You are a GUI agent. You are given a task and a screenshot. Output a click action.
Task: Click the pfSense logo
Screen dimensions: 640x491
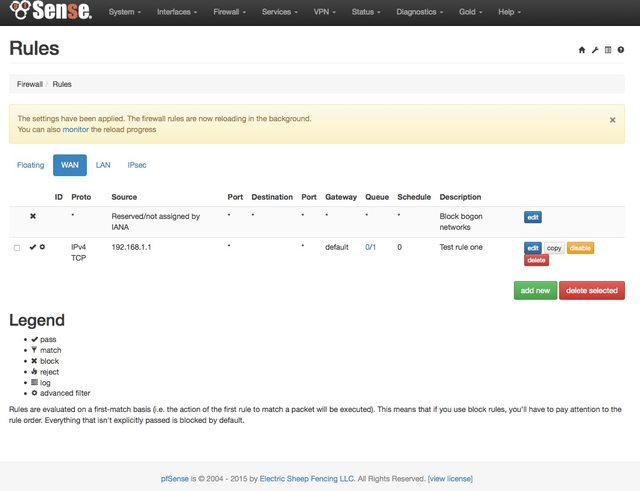pyautogui.click(x=50, y=12)
